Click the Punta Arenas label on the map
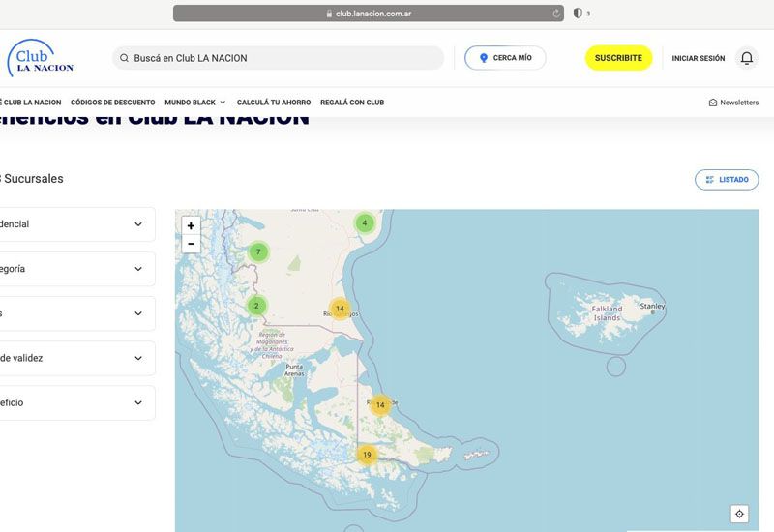This screenshot has width=774, height=532. [294, 370]
